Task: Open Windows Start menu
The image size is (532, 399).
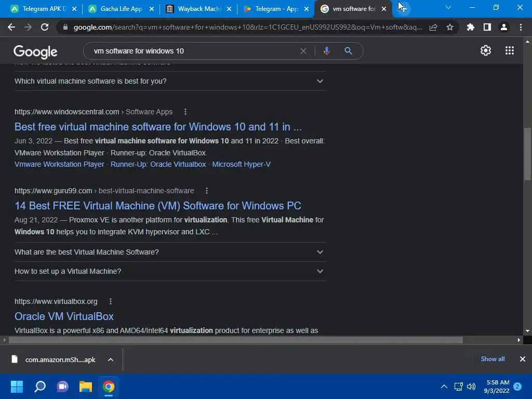Action: 17,387
